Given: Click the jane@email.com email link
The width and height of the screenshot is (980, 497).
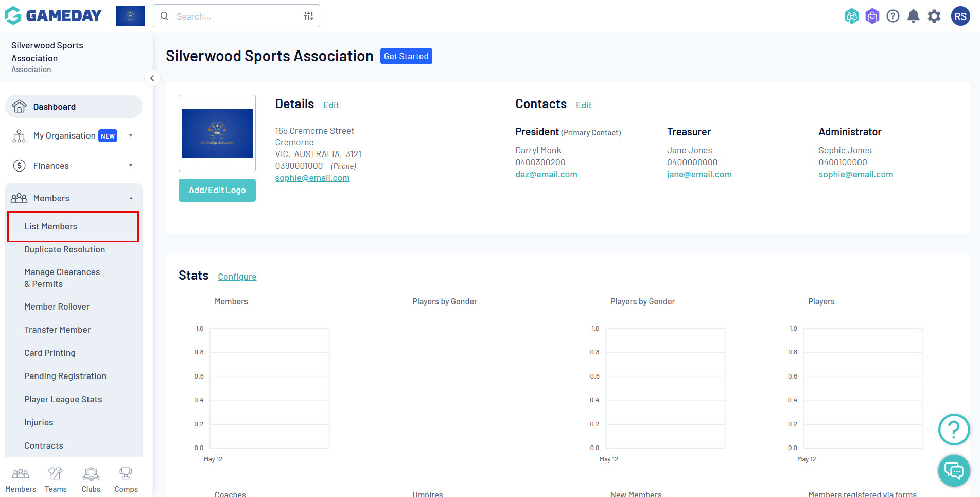Looking at the screenshot, I should pyautogui.click(x=699, y=174).
